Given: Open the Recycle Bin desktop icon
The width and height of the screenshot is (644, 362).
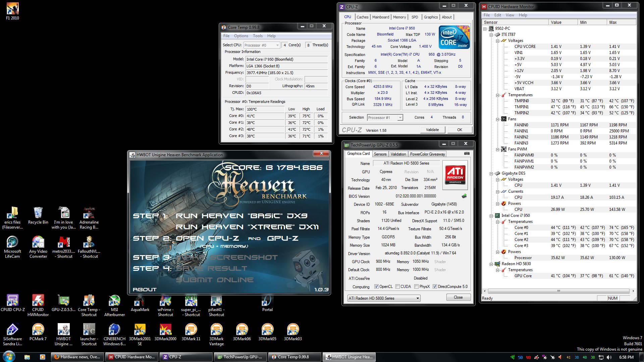Looking at the screenshot, I should [x=38, y=216].
